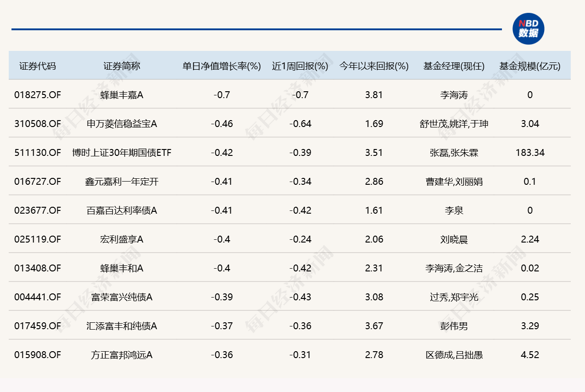
Task: Click fund name 博时上证30年期国债ETF
Action: coord(122,153)
